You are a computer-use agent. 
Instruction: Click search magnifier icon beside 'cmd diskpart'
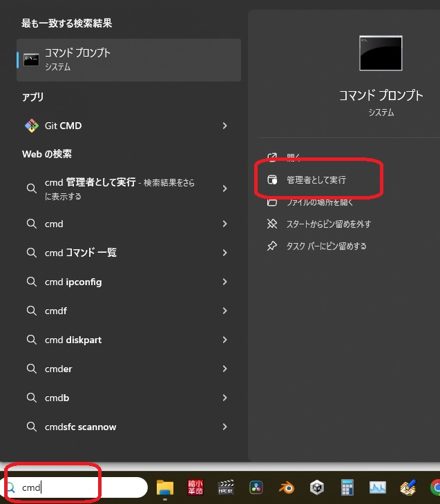(32, 340)
